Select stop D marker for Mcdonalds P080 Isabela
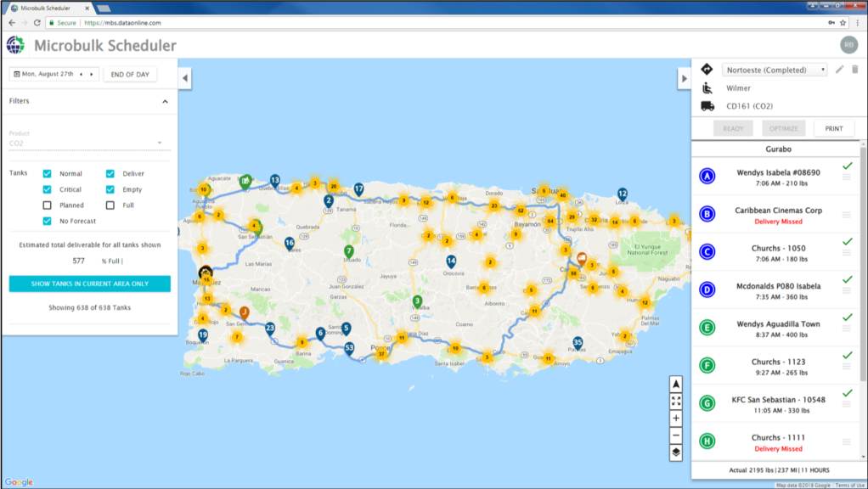This screenshot has height=489, width=868. point(707,289)
